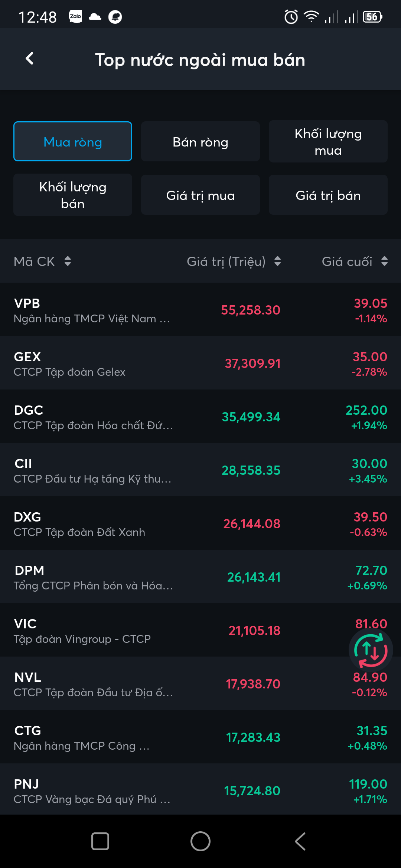Switch to Giá trị bán tab
Image resolution: width=401 pixels, height=868 pixels.
(328, 195)
